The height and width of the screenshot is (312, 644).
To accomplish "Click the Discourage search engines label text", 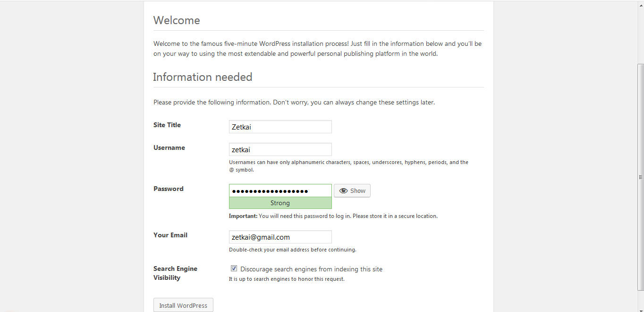I will point(311,269).
